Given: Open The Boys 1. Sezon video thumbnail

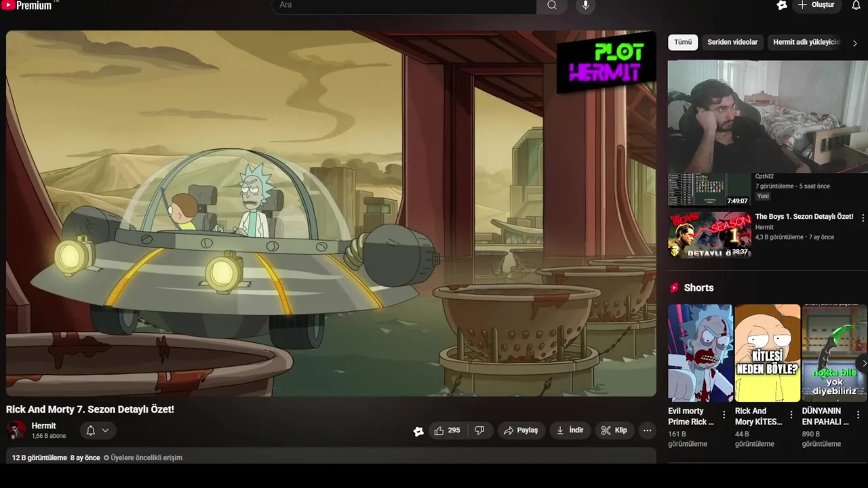Looking at the screenshot, I should pos(709,235).
